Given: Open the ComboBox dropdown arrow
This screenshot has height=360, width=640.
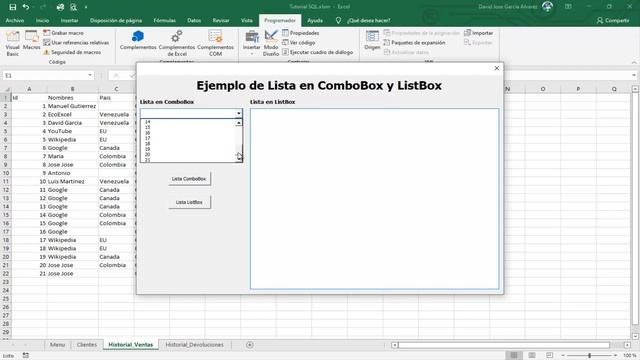Looking at the screenshot, I should point(239,113).
